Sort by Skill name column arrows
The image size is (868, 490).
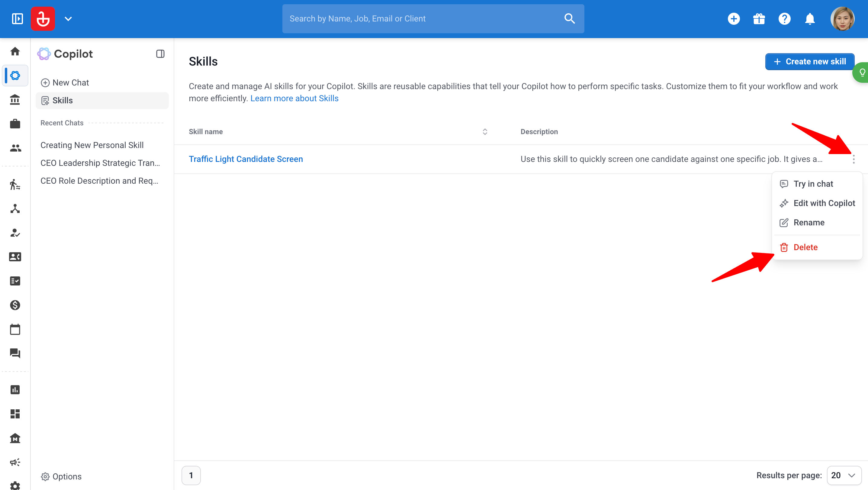(485, 132)
